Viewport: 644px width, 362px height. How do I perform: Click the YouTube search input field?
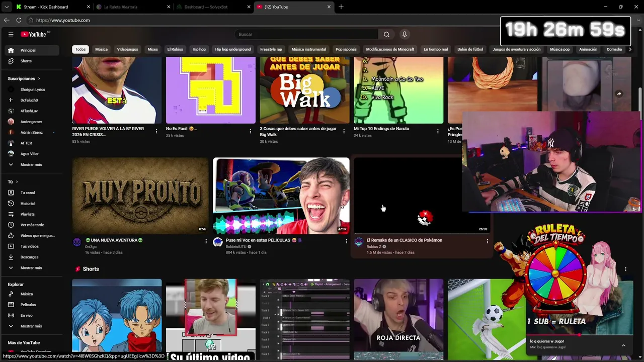[x=306, y=34]
